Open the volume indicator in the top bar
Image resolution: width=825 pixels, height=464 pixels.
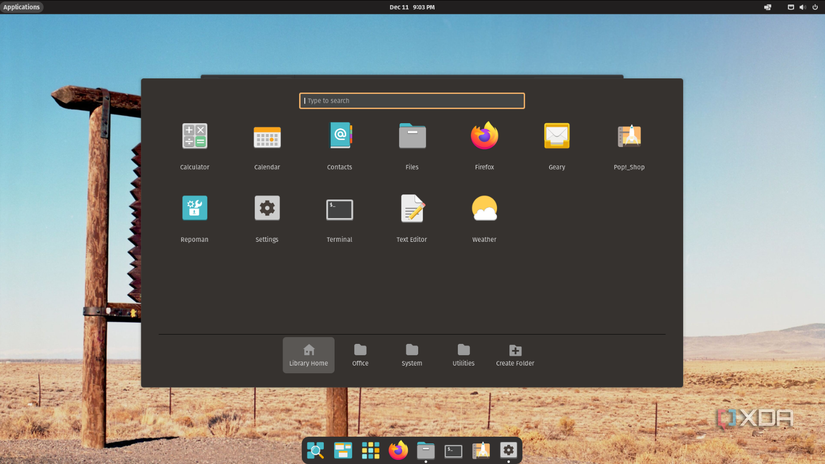click(802, 7)
